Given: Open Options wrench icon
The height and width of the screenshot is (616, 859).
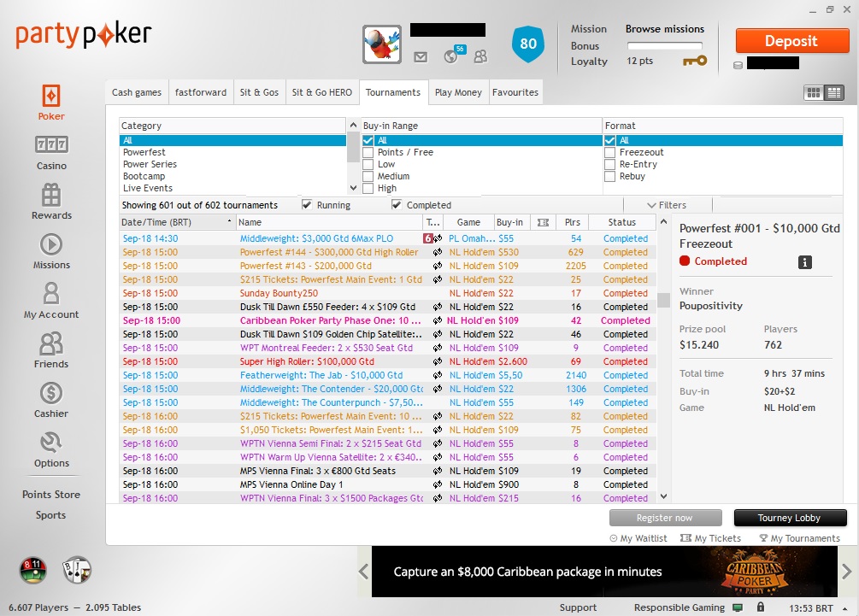Looking at the screenshot, I should coord(51,443).
